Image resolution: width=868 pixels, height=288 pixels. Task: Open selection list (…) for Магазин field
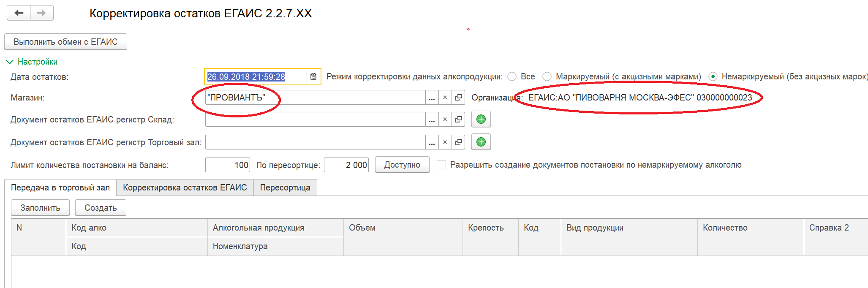[x=432, y=98]
